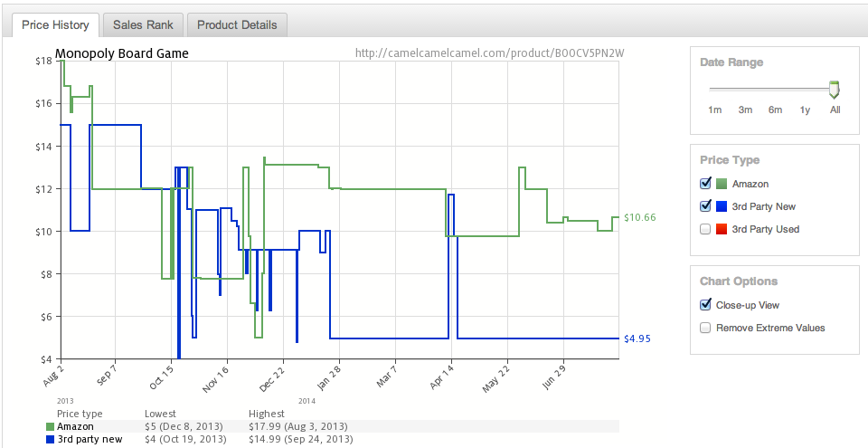This screenshot has height=448, width=868.
Task: Select the Price History tab
Action: (55, 25)
